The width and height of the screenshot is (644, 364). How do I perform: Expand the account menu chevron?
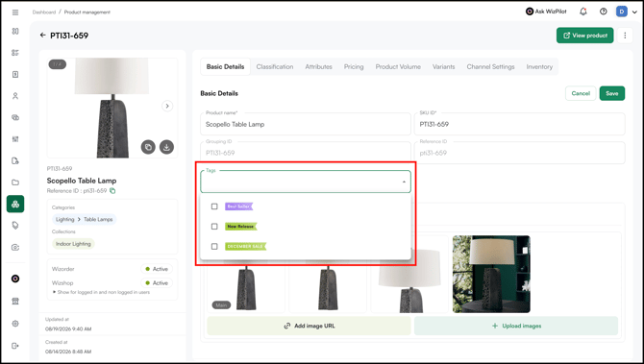(634, 12)
